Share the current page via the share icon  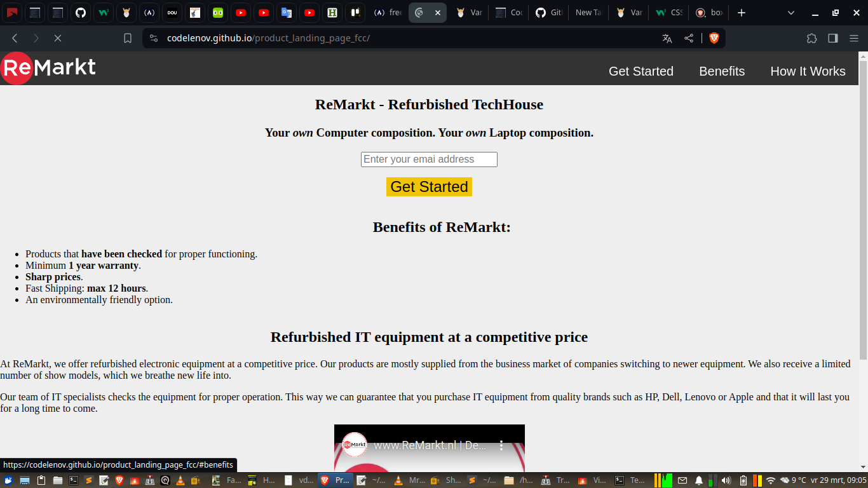(689, 37)
